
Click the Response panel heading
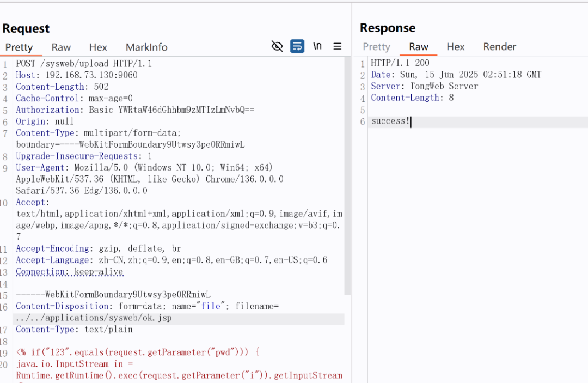(x=388, y=28)
